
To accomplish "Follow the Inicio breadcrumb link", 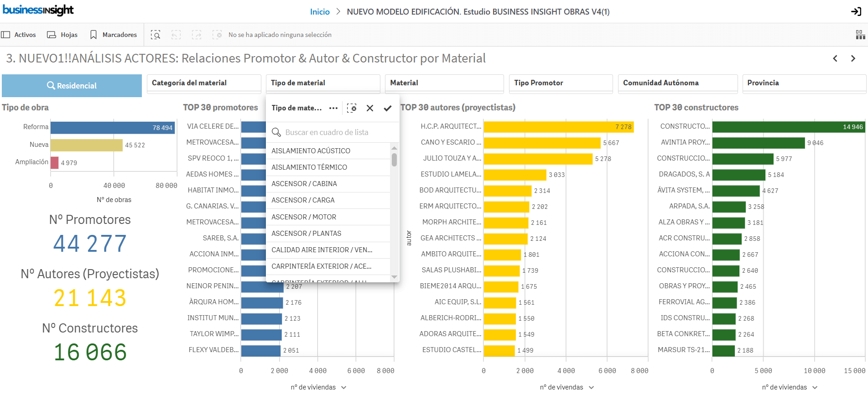I will click(x=320, y=12).
